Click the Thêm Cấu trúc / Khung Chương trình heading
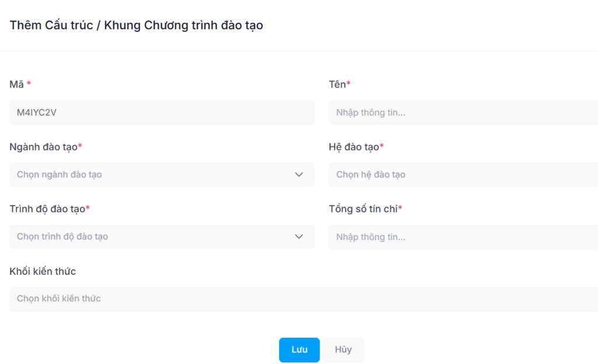598x364 pixels. [136, 26]
